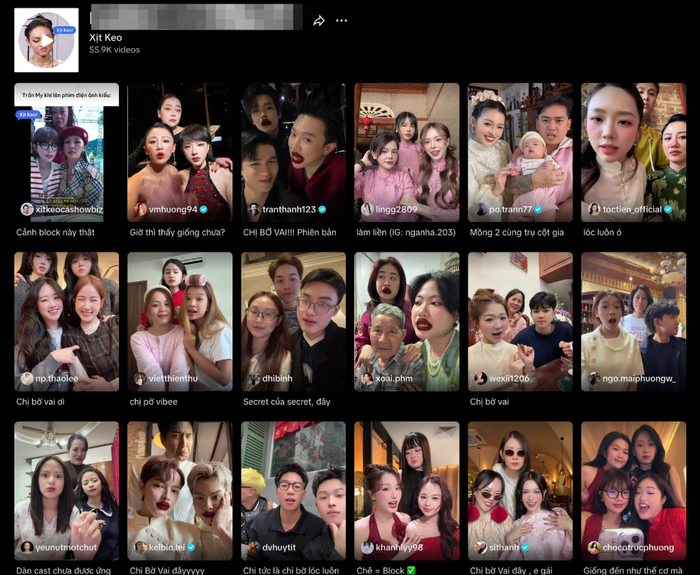Click the Xịt Keo effect thumbnail icon
Viewport: 700px width, 575px height.
46,40
